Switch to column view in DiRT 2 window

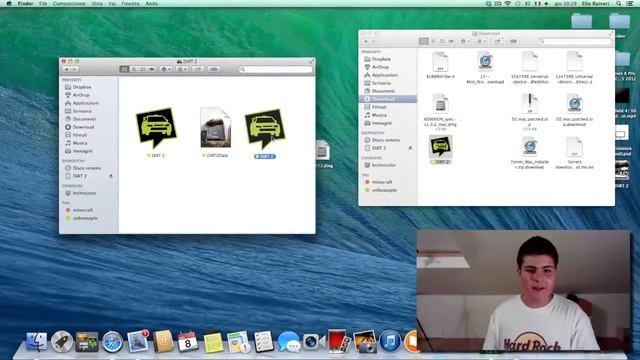point(142,69)
